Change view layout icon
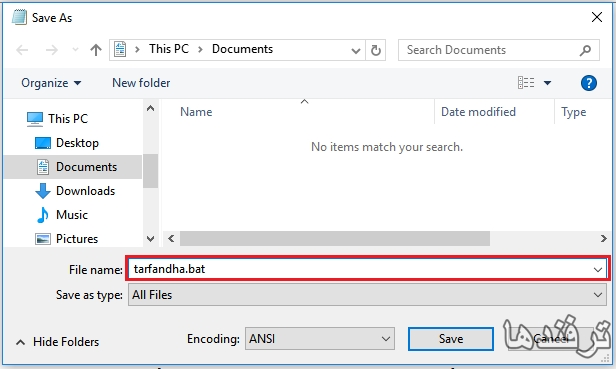This screenshot has height=369, width=616. point(526,83)
